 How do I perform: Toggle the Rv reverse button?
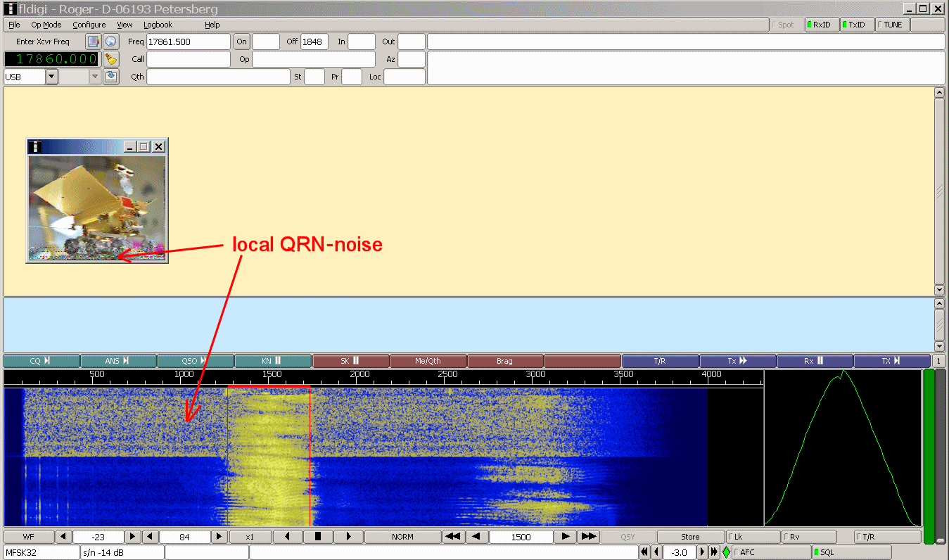click(x=809, y=537)
